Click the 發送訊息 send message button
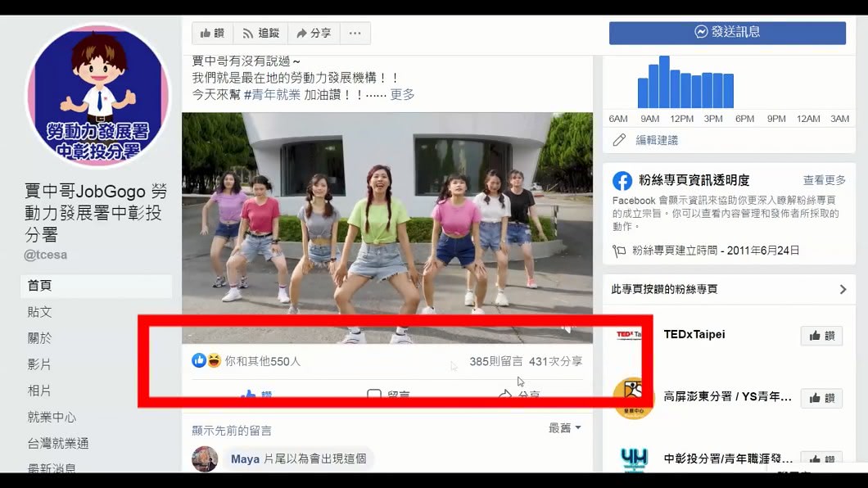 point(727,33)
